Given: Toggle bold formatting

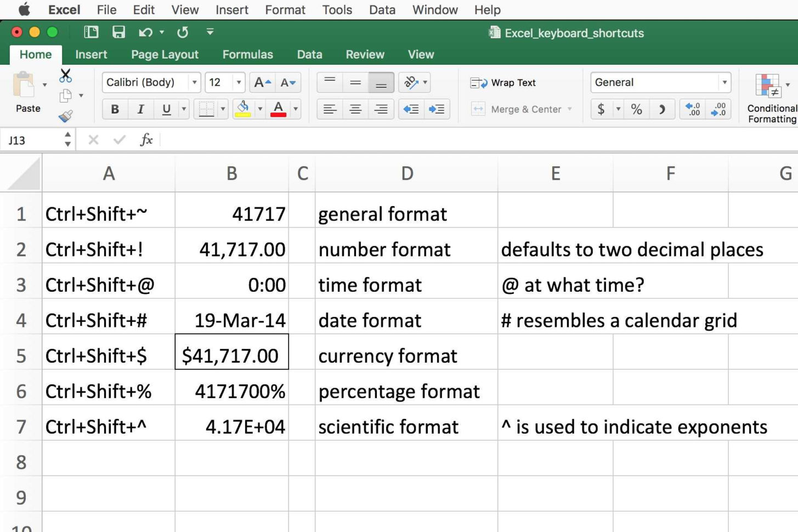Looking at the screenshot, I should [x=114, y=109].
